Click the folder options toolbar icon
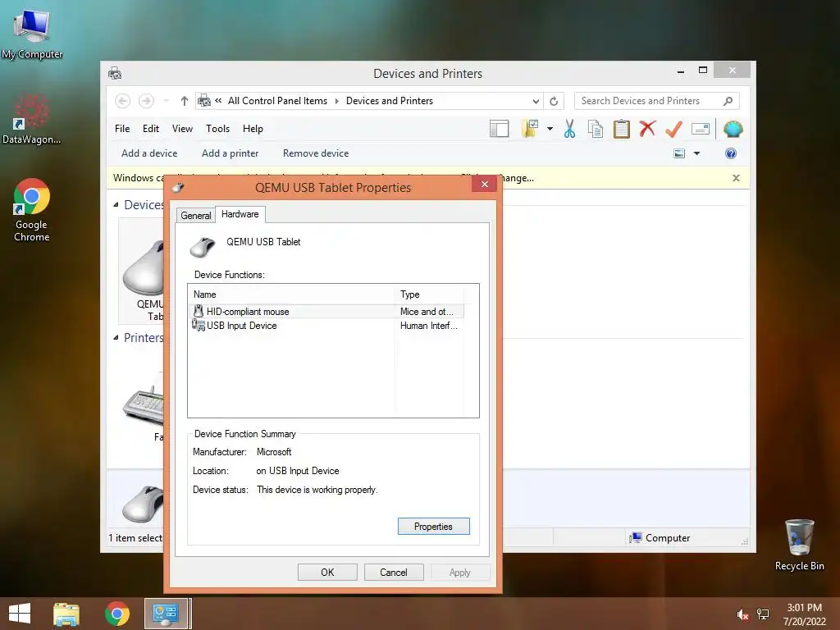This screenshot has height=630, width=840. tap(531, 129)
